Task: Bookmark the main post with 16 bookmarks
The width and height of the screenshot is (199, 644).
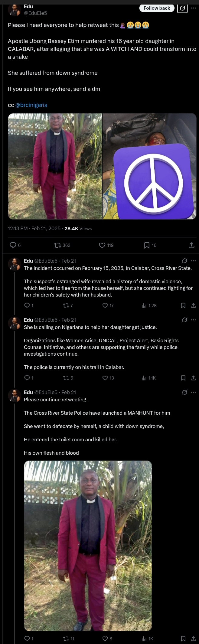Action: click(147, 245)
